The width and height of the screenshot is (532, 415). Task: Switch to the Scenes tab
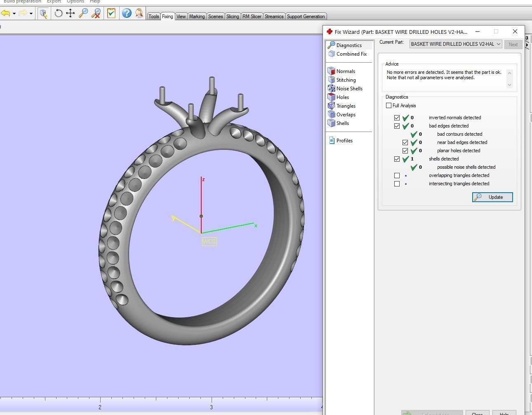pyautogui.click(x=215, y=17)
